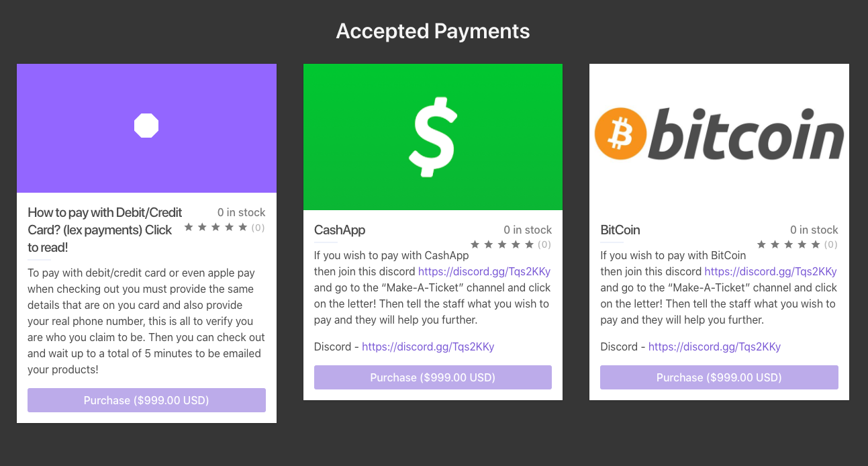Click the CashApp star rating
Image resolution: width=868 pixels, height=466 pixels.
tap(502, 244)
